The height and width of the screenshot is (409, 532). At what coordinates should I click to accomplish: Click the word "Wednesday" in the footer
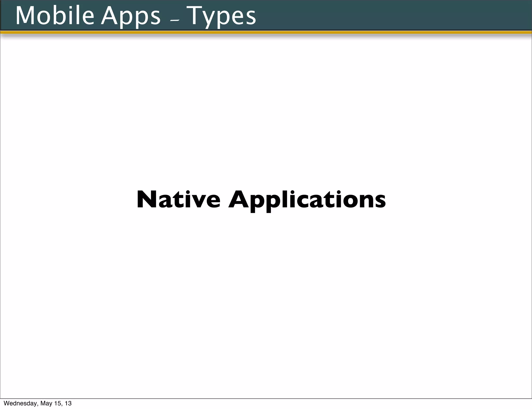(x=20, y=403)
